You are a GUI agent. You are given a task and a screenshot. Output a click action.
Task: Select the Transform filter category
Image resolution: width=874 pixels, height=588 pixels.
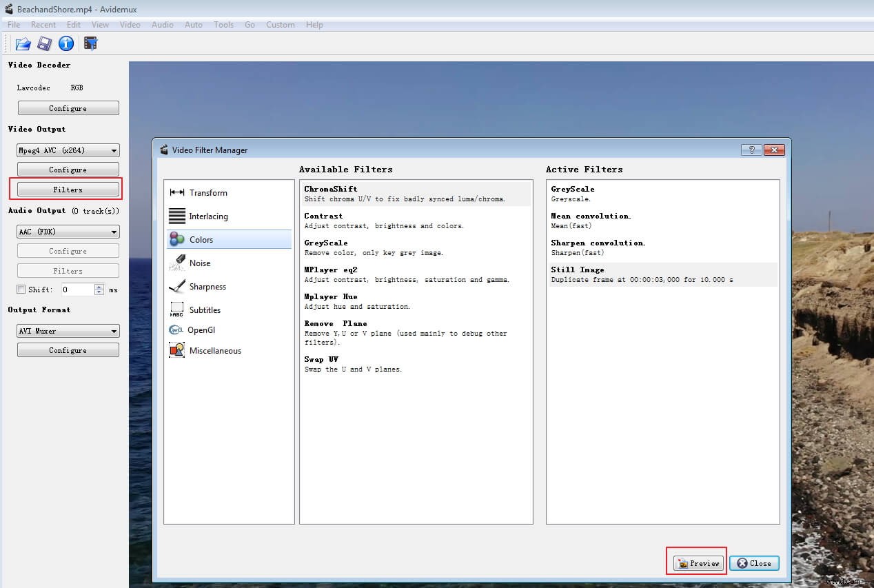click(207, 193)
